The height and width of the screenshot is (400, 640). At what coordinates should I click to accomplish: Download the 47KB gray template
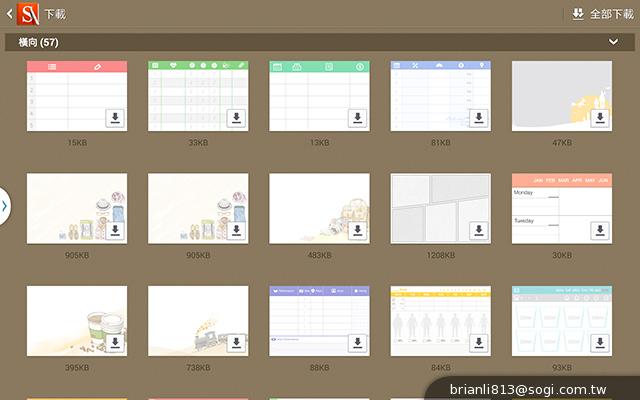[599, 118]
